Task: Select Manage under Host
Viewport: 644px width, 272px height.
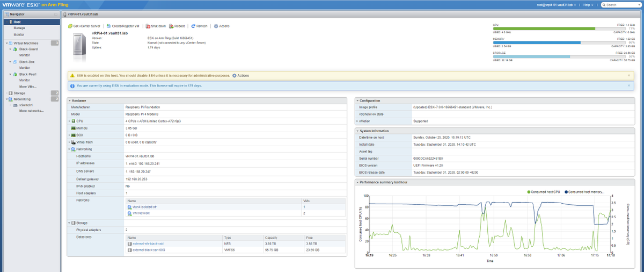Action: (x=19, y=27)
